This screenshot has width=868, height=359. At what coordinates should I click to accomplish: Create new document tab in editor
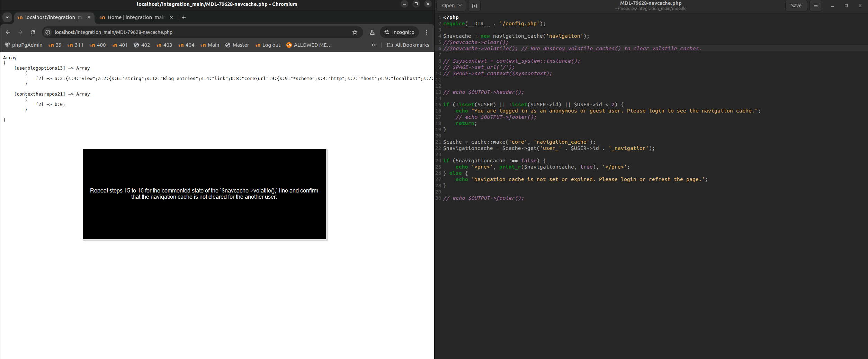(474, 6)
